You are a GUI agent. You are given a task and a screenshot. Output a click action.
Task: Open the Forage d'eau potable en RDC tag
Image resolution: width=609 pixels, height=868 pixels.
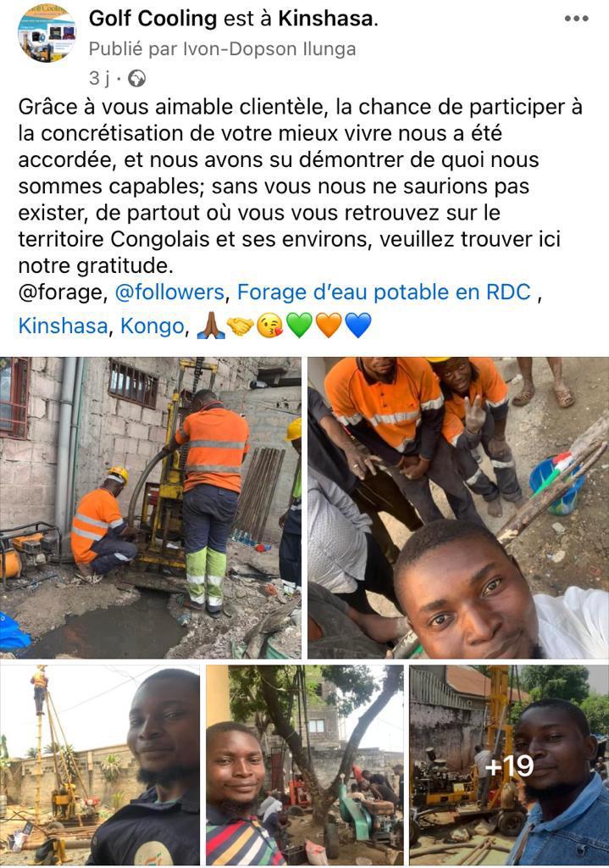384,292
